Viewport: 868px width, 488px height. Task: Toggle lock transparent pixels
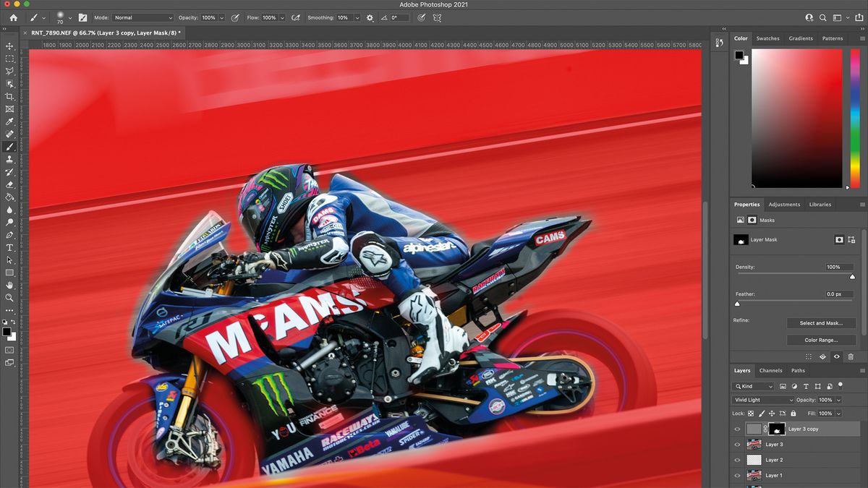click(751, 414)
